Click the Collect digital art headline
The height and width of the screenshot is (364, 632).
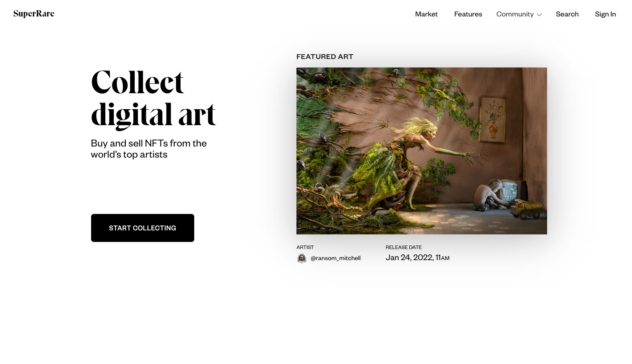(x=154, y=99)
